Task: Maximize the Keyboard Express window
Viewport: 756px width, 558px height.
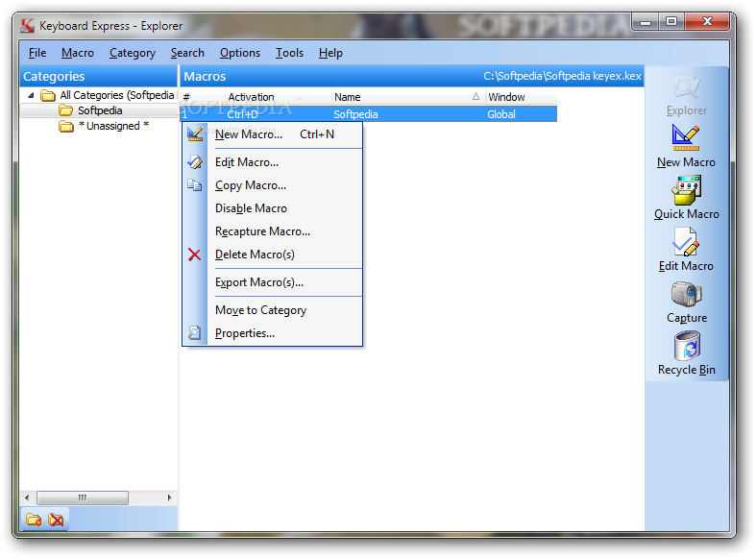Action: pos(671,22)
